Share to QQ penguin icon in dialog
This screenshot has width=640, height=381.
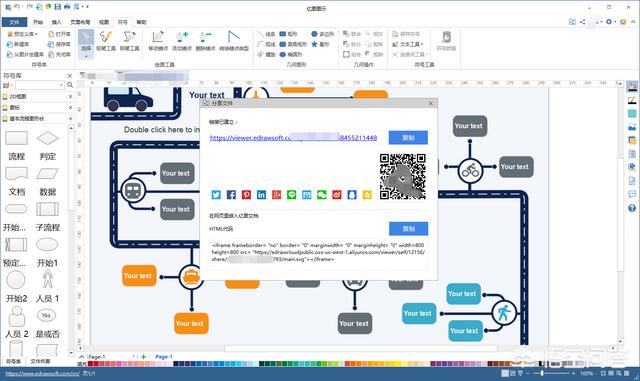352,195
